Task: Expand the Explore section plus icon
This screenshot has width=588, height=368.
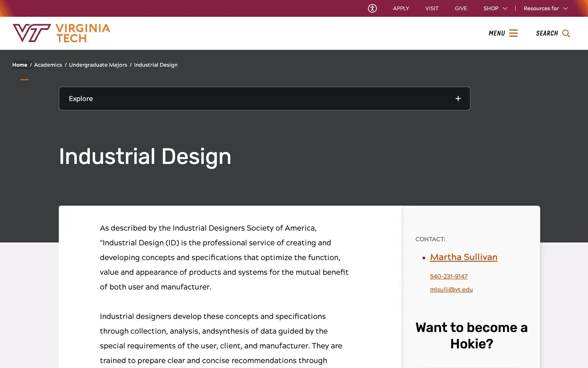Action: pos(458,99)
